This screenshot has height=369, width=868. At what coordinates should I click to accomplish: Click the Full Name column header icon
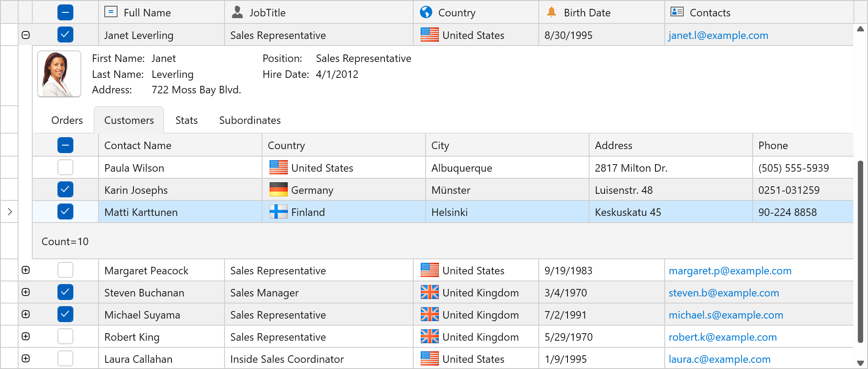coord(110,12)
